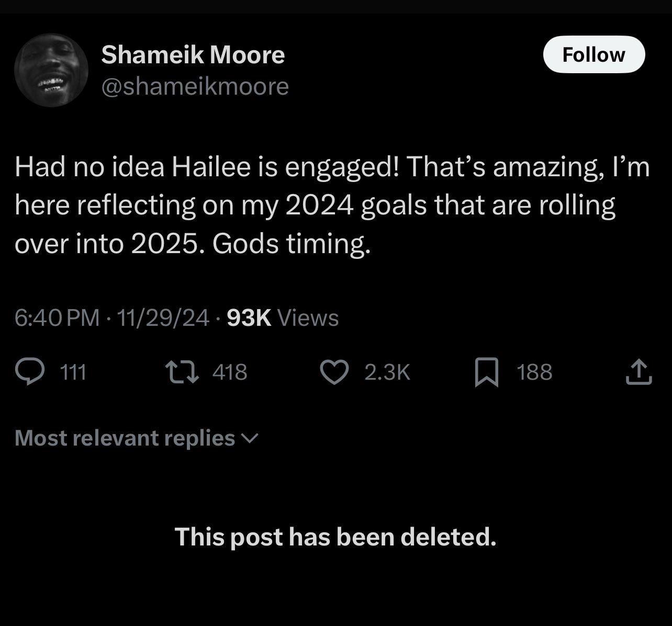Screen dimensions: 672x626
Task: Open Shameik Moore's profile picture
Action: tap(51, 70)
